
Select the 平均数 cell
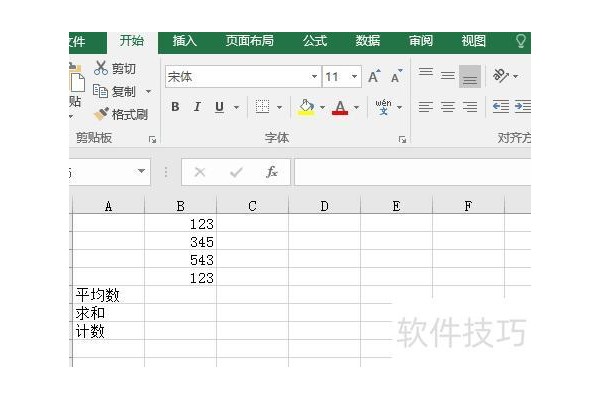click(x=109, y=295)
